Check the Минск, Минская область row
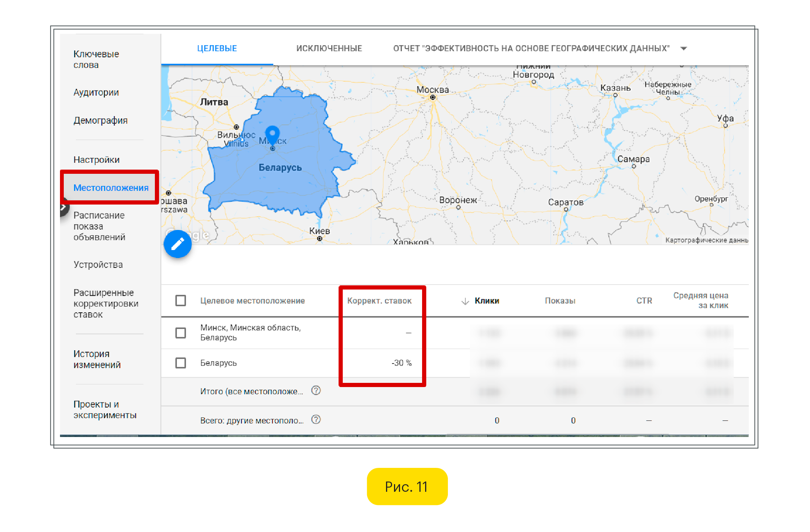Viewport: 810px width, 532px height. [181, 333]
